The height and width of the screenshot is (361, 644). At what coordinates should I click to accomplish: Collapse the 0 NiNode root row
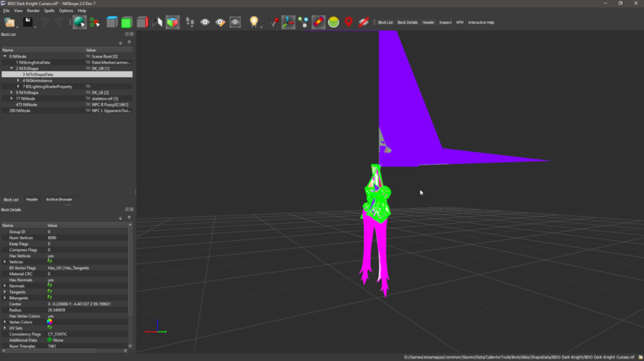click(5, 57)
